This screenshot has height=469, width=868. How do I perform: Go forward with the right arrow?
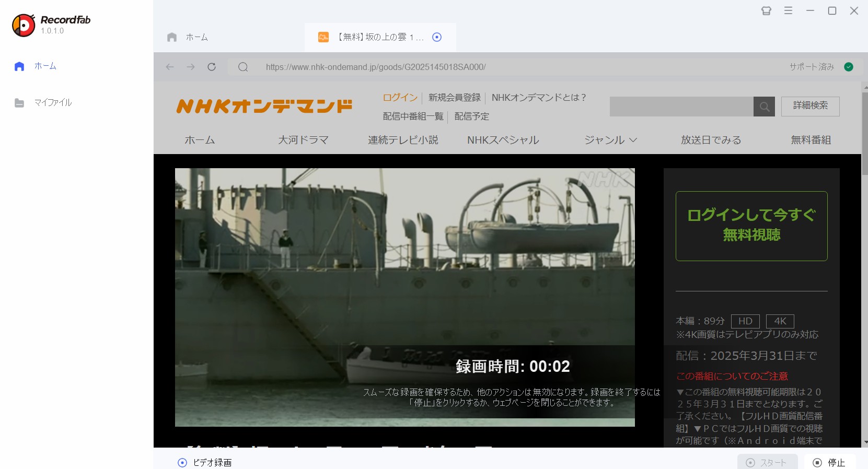191,67
